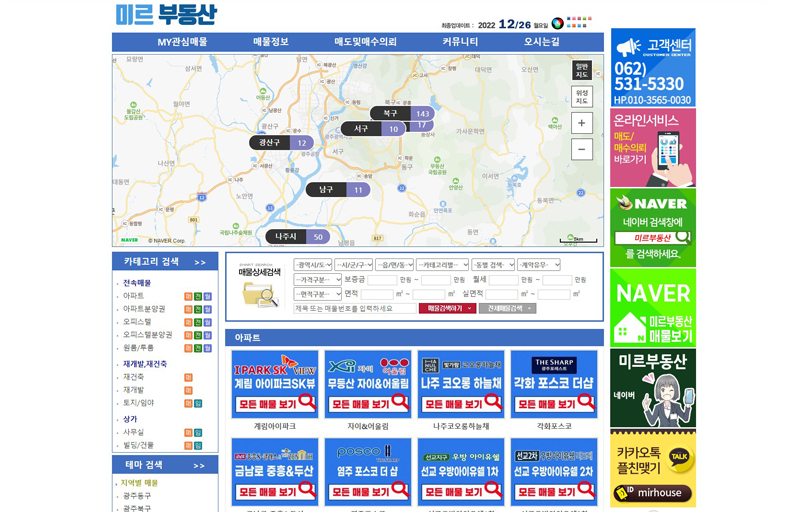Click the 광주동구 theme link
This screenshot has width=800, height=512.
pyautogui.click(x=137, y=496)
